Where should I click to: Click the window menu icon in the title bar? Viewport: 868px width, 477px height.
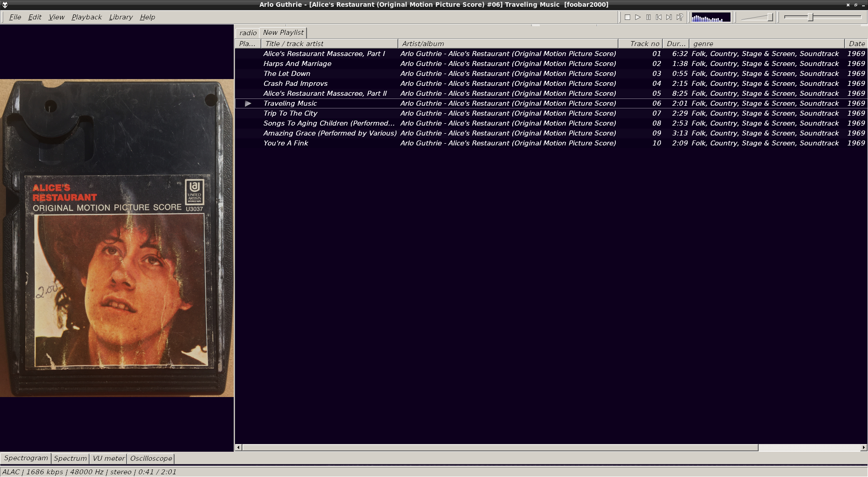(x=5, y=5)
